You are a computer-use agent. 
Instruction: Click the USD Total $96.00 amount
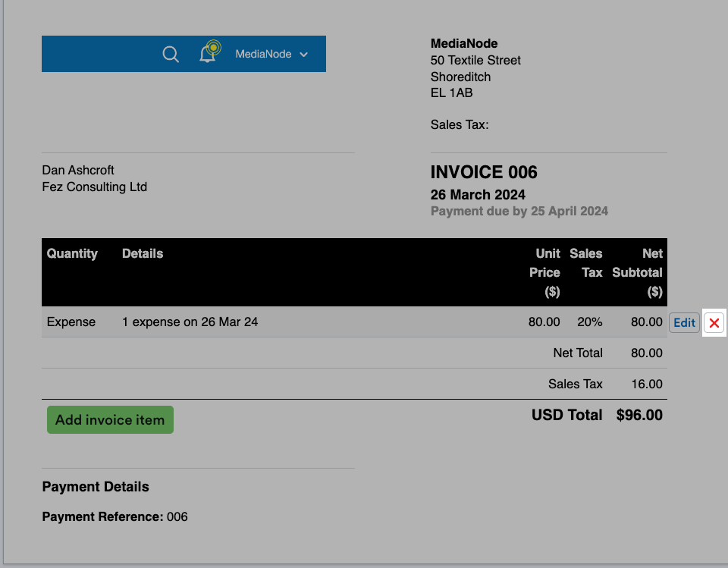[639, 415]
